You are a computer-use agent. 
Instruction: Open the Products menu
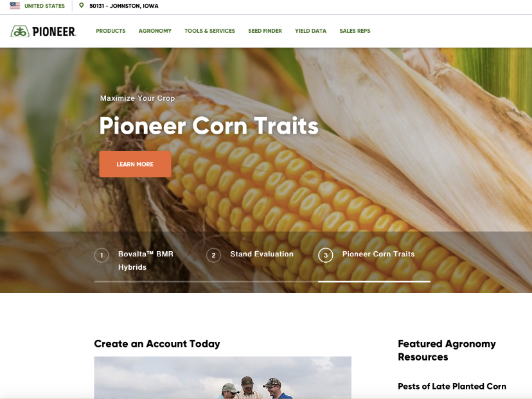pos(111,31)
